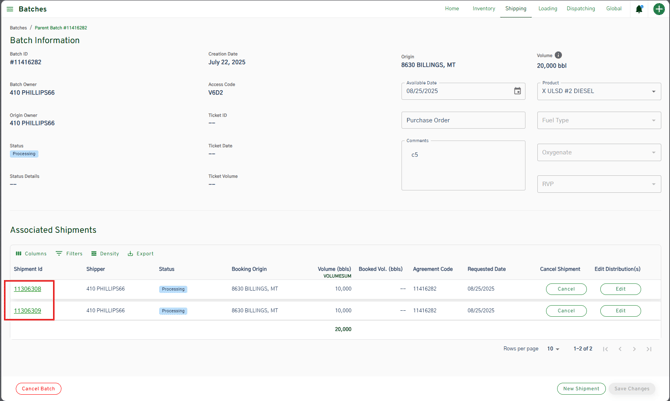Viewport: 670px width, 401px height.
Task: Click the notifications bell icon
Action: click(639, 9)
